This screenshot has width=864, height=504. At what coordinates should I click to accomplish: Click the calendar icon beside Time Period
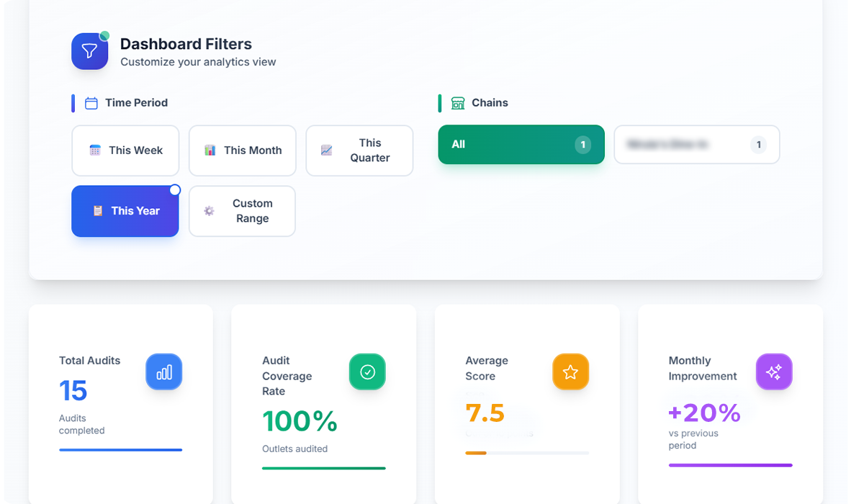(x=91, y=103)
